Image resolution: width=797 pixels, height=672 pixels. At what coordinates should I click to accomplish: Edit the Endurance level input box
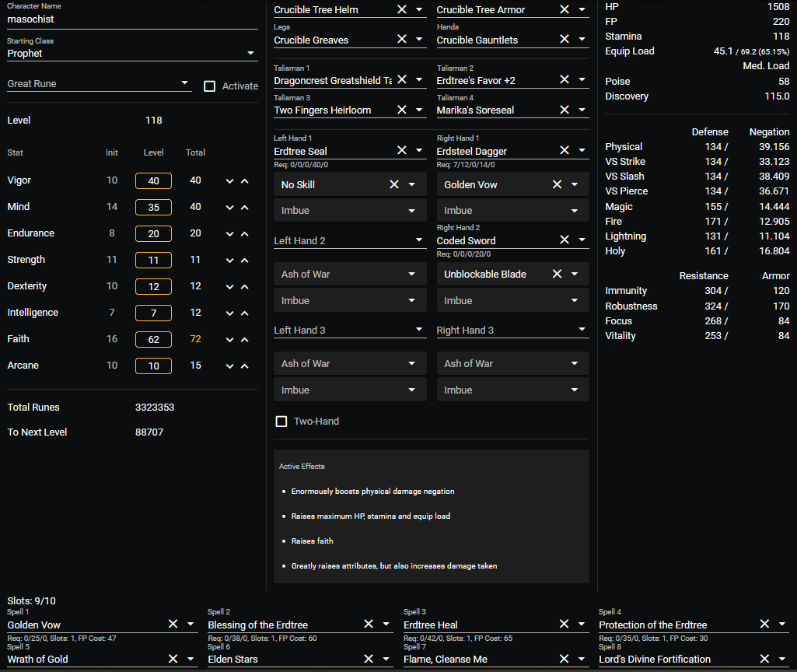(x=153, y=234)
